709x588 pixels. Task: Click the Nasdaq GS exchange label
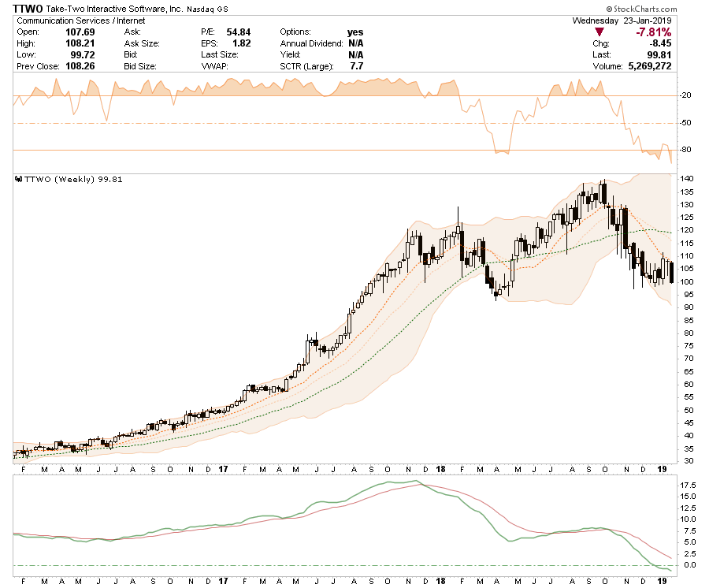pos(207,9)
